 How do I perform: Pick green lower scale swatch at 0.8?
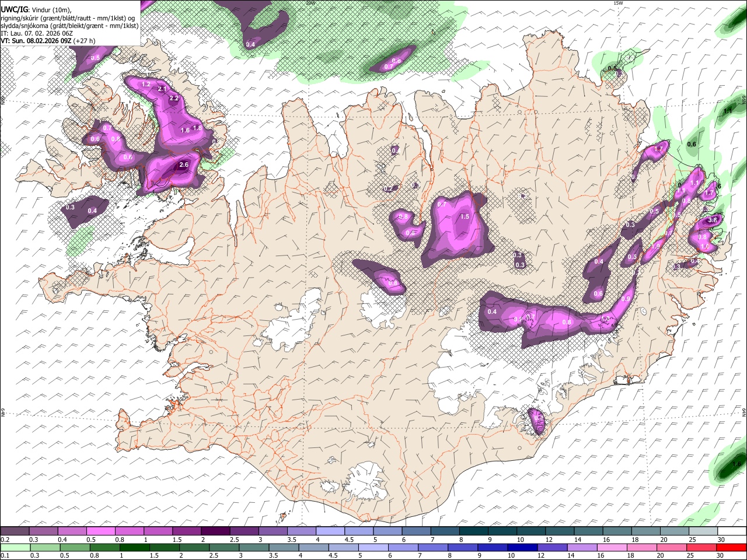[104, 547]
